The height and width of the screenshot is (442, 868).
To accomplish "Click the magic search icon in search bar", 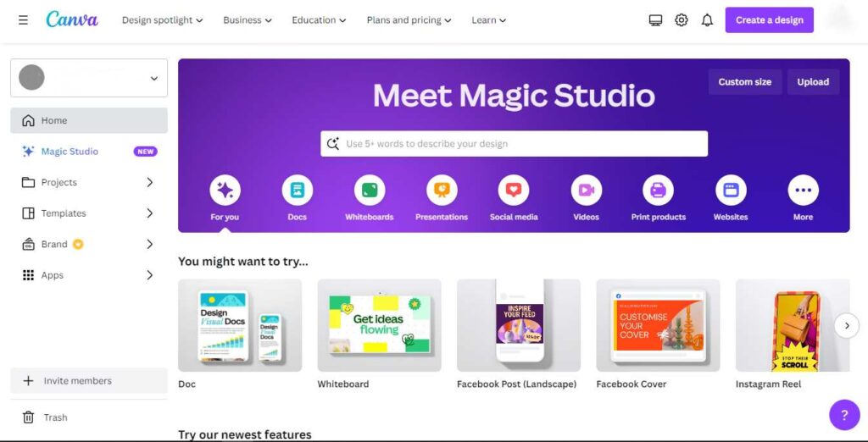I will 332,144.
